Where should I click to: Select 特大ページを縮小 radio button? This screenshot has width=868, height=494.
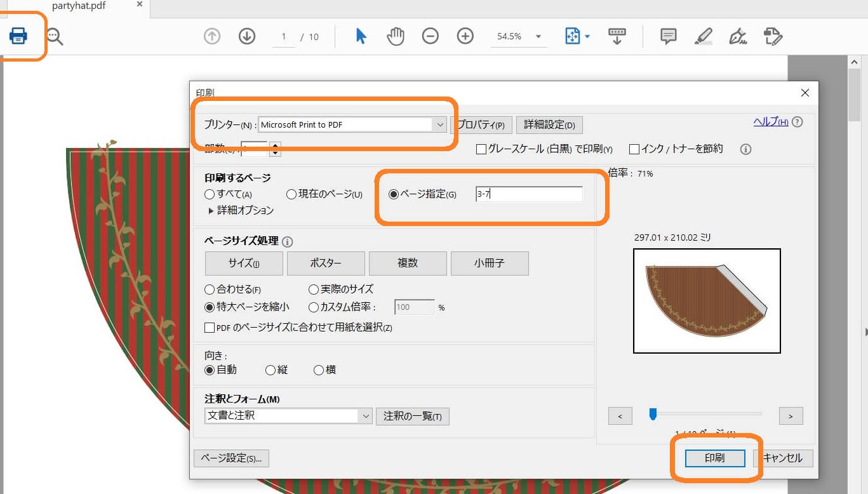click(210, 307)
